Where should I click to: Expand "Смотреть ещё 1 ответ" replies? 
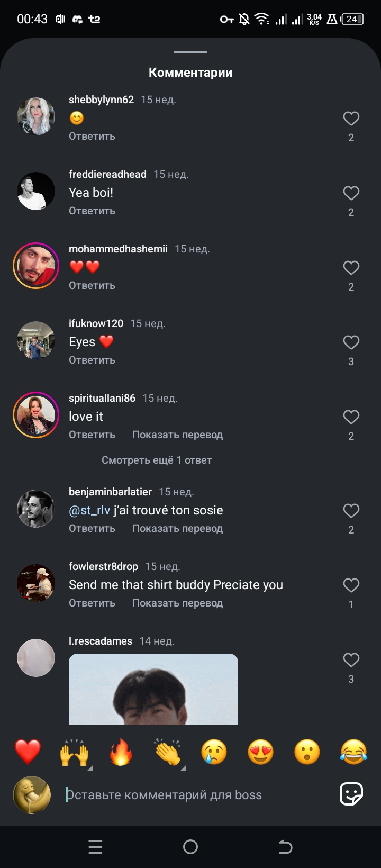(x=157, y=460)
